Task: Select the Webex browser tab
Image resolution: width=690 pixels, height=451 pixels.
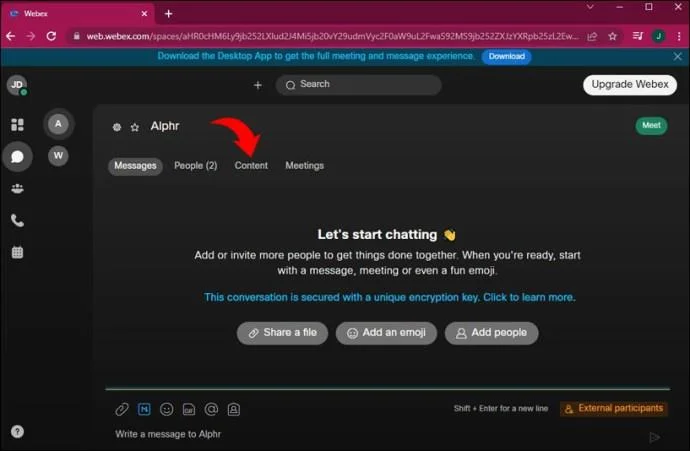Action: pyautogui.click(x=79, y=14)
